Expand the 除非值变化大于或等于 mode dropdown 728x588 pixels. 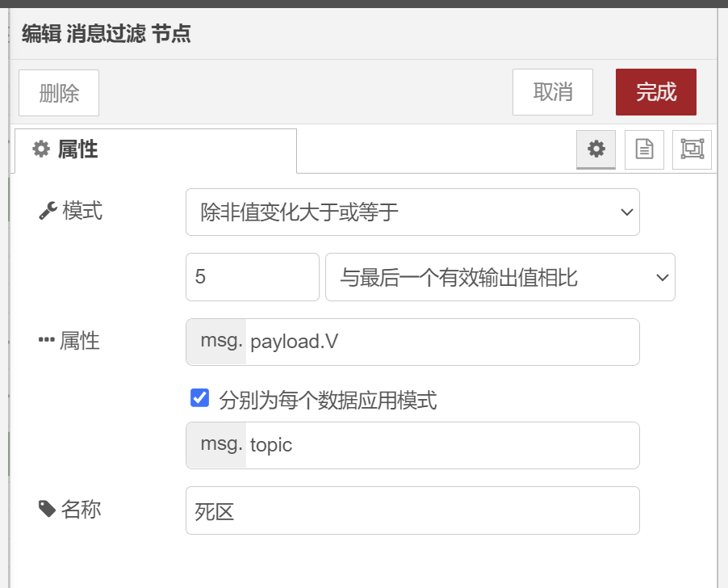(x=412, y=212)
